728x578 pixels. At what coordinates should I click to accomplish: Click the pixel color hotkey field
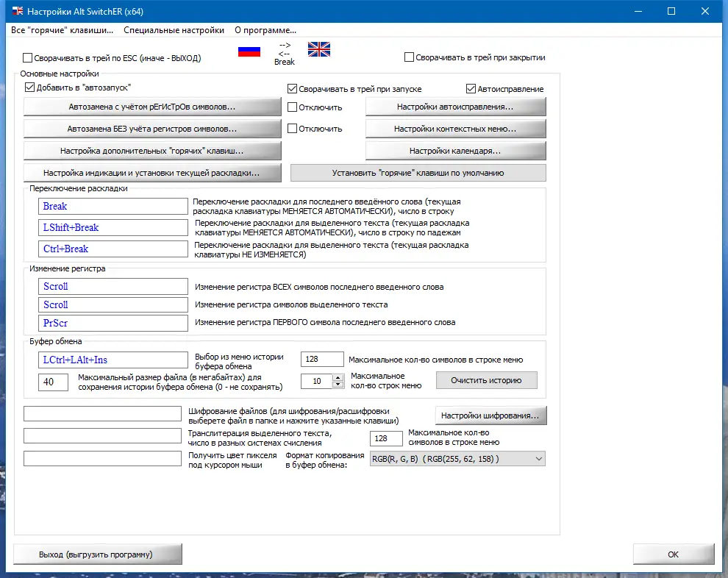coord(103,458)
